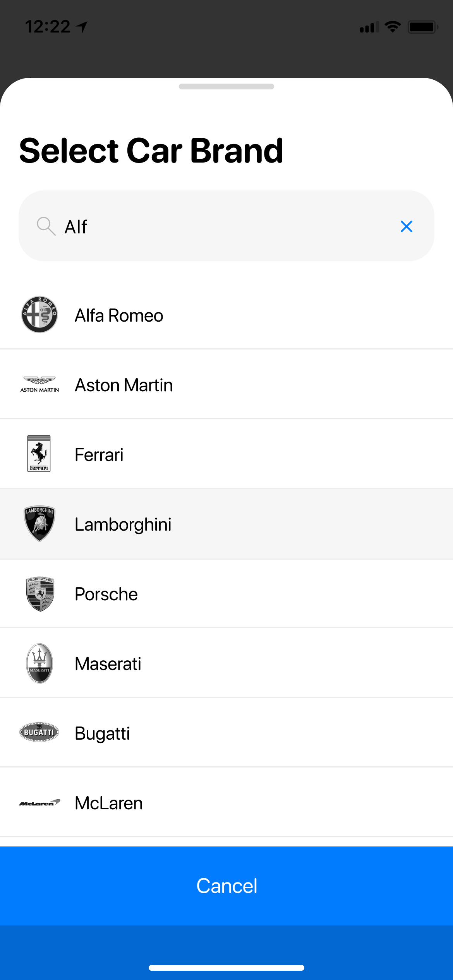This screenshot has height=980, width=453.
Task: Tap the McLaren logo icon
Action: point(39,803)
